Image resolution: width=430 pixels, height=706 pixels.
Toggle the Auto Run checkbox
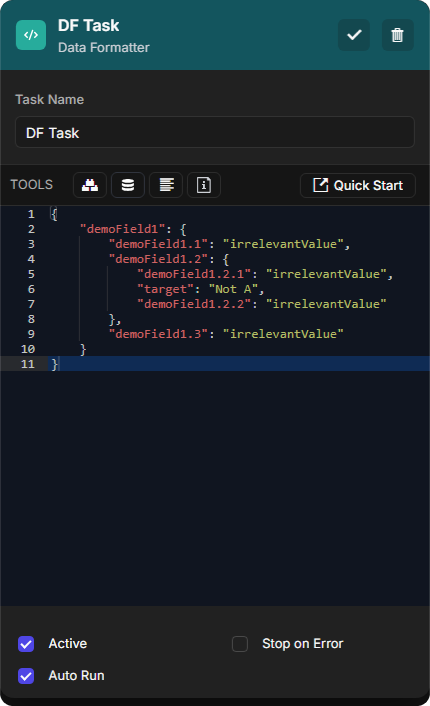(x=26, y=676)
